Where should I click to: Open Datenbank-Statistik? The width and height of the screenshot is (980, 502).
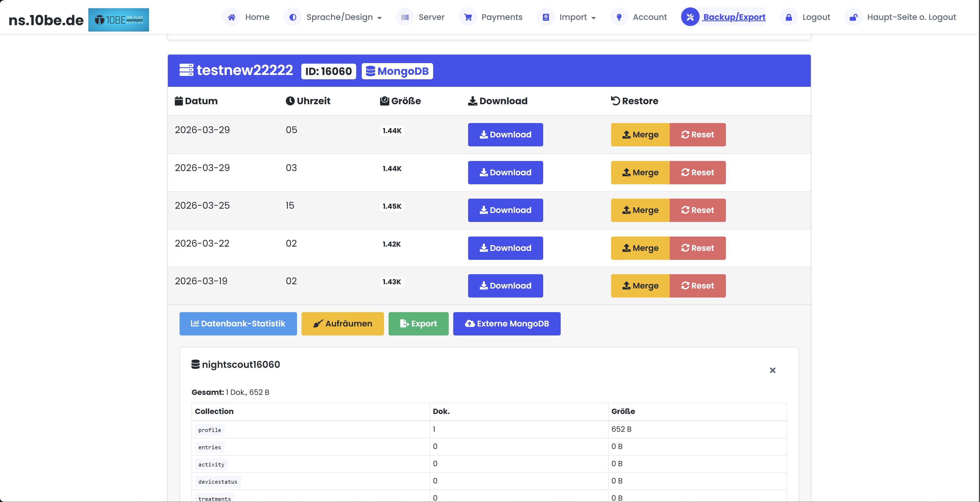[x=238, y=324]
